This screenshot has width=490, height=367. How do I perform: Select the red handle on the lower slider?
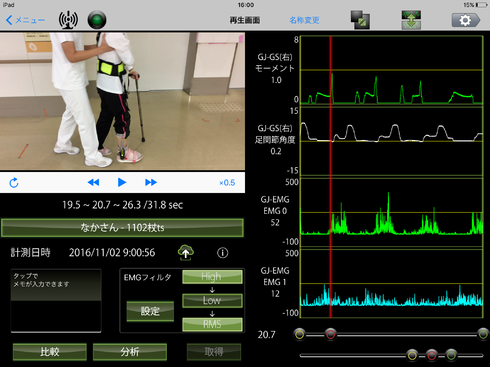pyautogui.click(x=432, y=355)
